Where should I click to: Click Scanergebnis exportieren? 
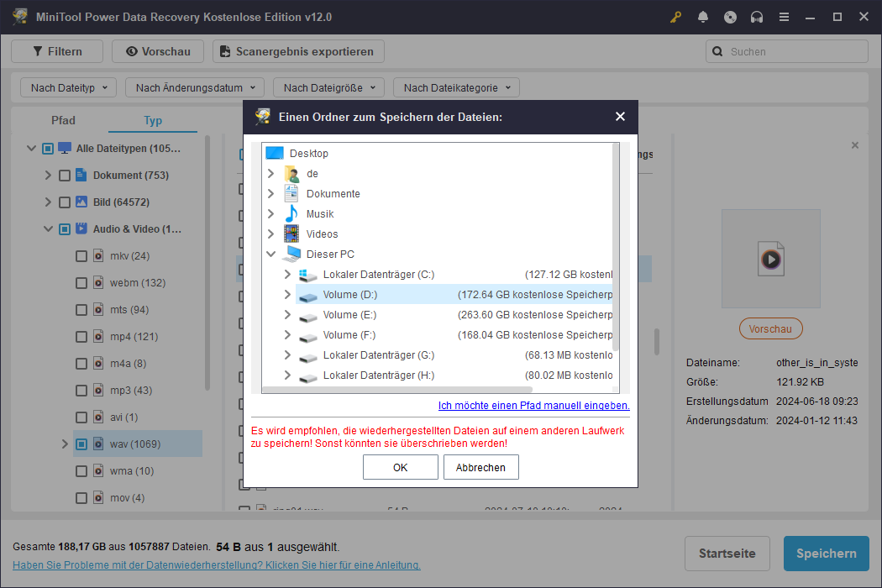click(298, 51)
